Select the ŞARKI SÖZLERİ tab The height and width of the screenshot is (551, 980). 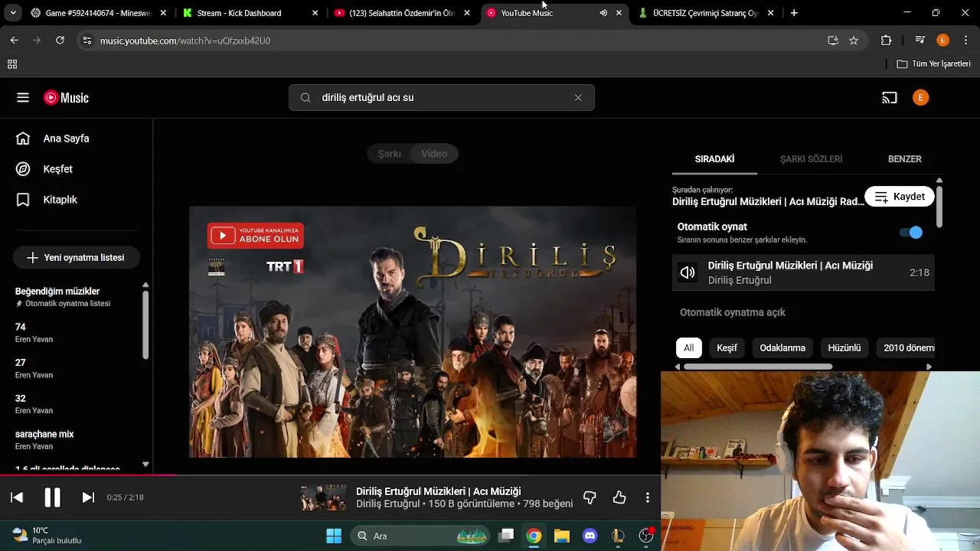[811, 159]
